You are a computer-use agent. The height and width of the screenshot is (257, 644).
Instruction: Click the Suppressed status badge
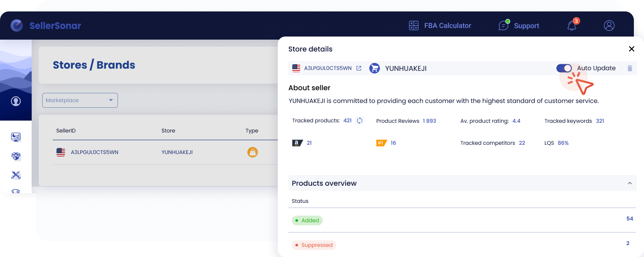pyautogui.click(x=314, y=245)
